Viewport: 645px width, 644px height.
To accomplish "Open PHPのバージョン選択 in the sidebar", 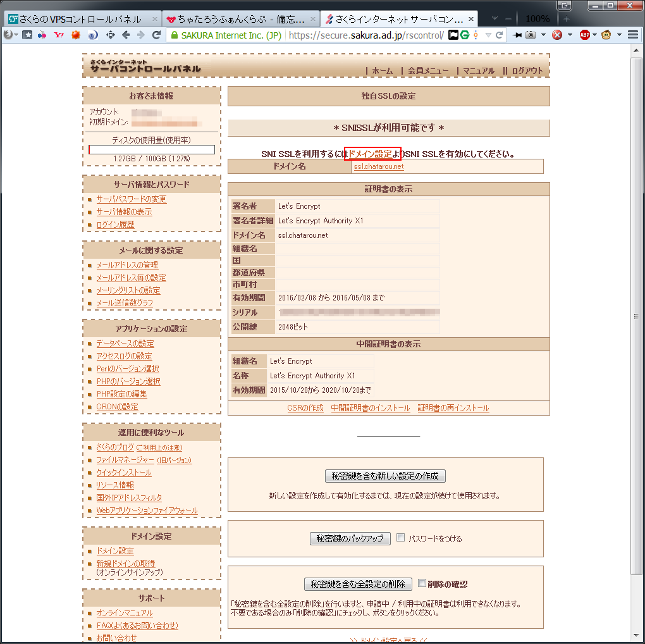I will pos(128,381).
